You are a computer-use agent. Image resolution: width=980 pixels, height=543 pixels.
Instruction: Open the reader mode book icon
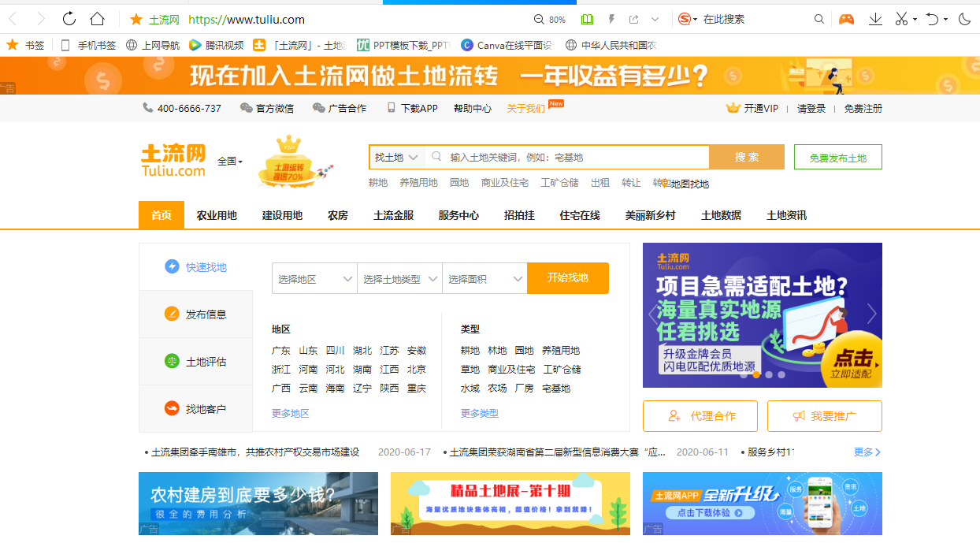[x=587, y=19]
